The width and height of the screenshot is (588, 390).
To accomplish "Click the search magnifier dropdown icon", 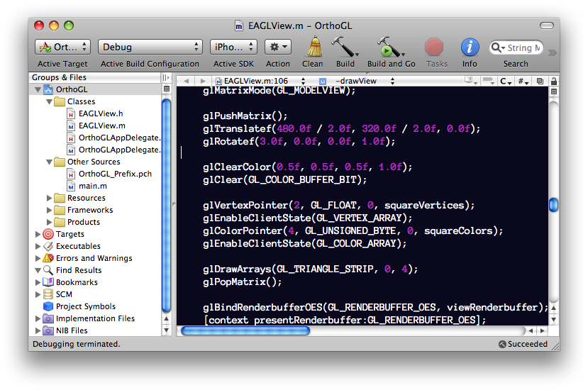I will tap(498, 48).
